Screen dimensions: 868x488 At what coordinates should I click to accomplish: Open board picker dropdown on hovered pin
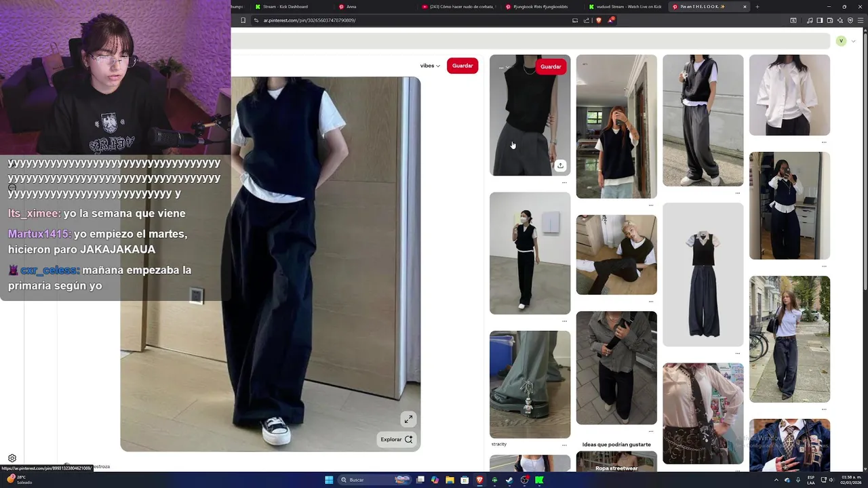[505, 67]
